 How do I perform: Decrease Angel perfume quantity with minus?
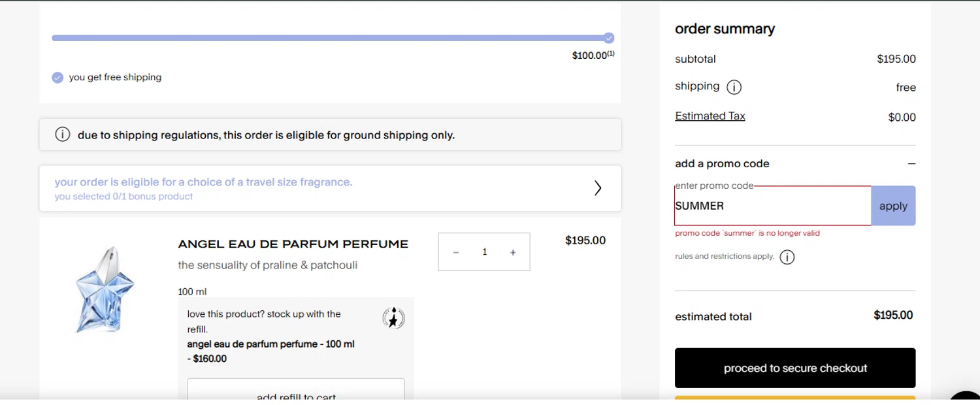click(x=456, y=252)
